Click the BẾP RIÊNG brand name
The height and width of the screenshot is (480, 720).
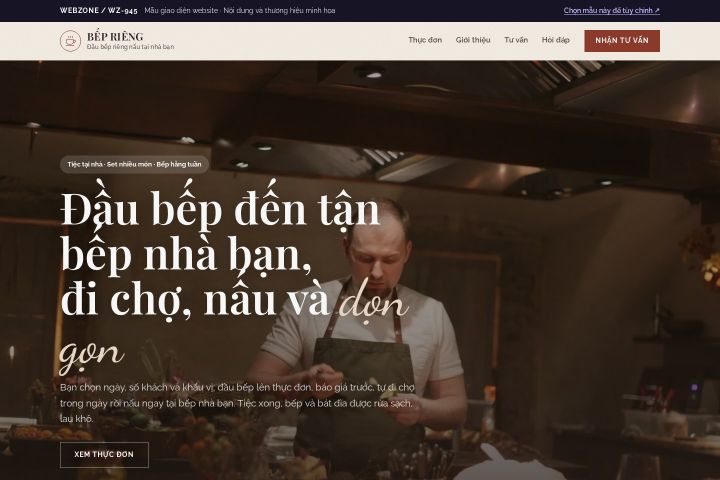point(115,36)
